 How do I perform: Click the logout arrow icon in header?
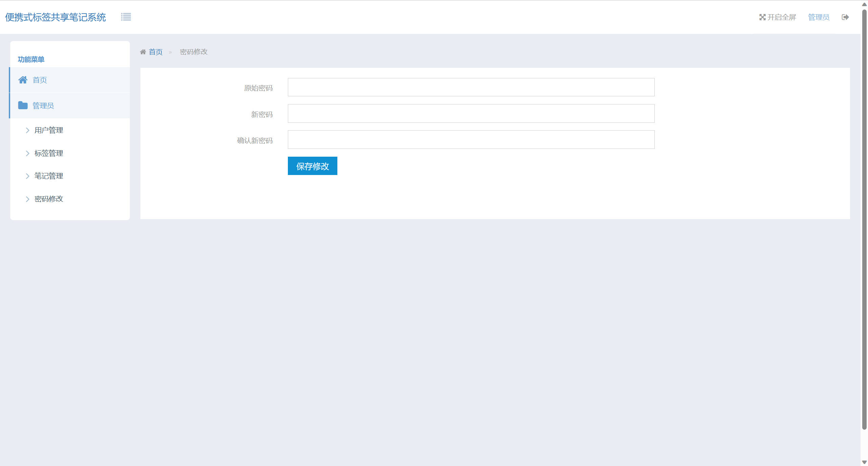point(845,17)
